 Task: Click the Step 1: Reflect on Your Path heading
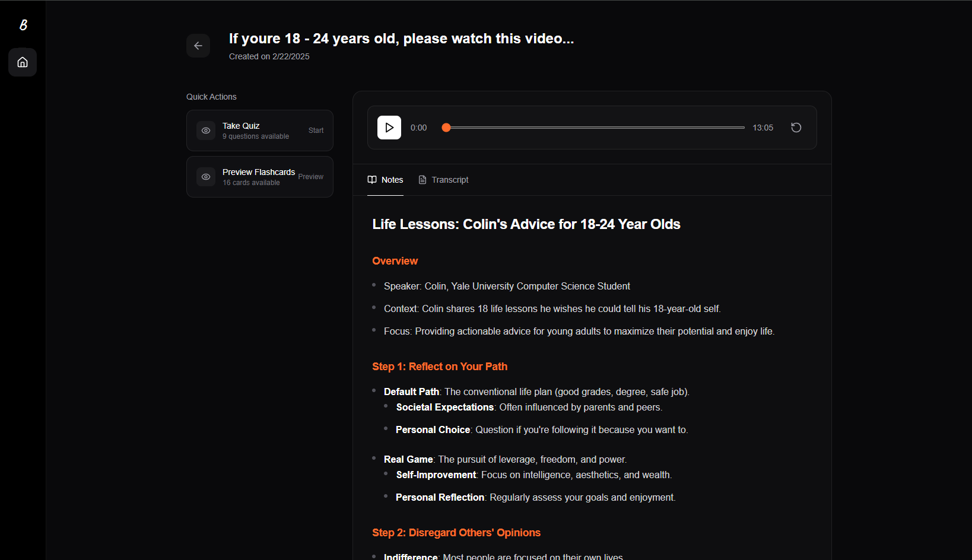pyautogui.click(x=440, y=367)
